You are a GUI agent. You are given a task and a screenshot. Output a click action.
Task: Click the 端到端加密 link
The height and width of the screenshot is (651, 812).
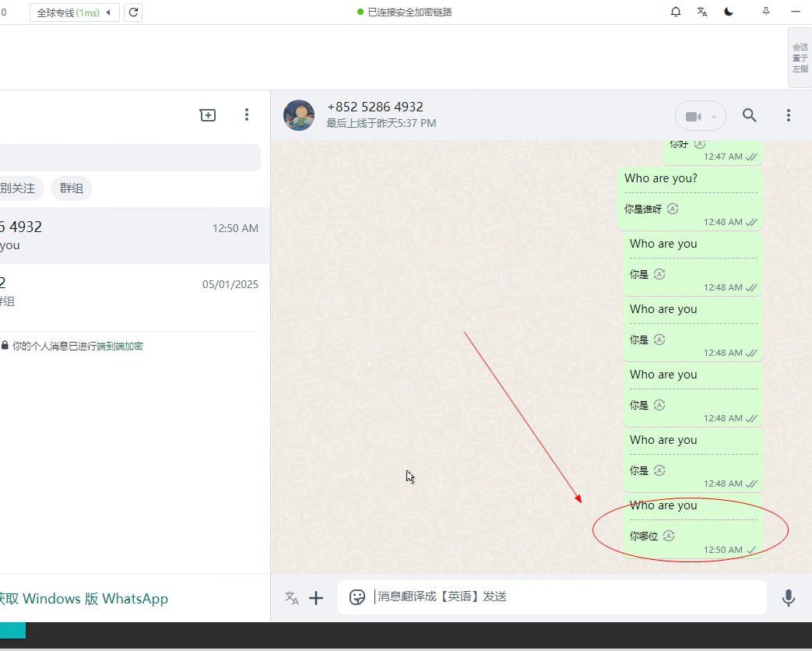point(120,346)
